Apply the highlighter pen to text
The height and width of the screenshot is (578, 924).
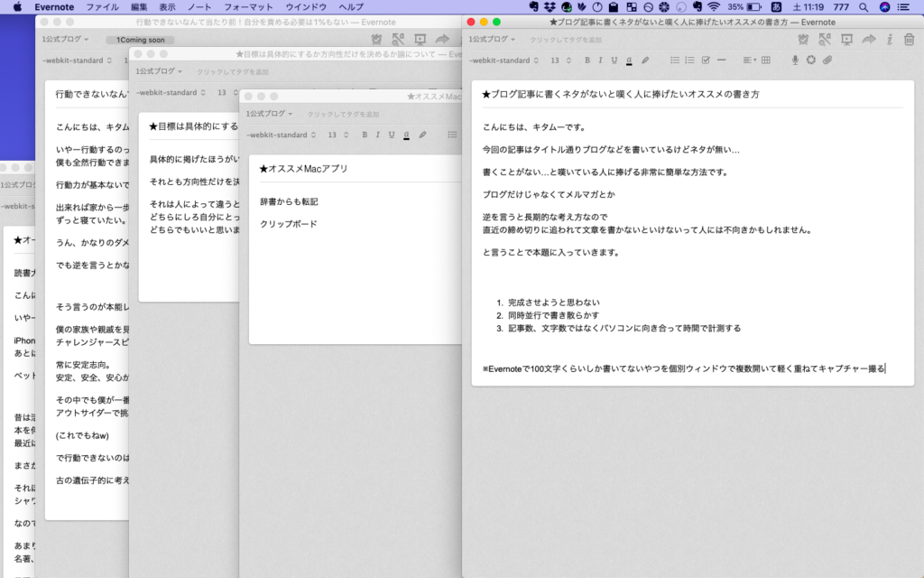[644, 61]
